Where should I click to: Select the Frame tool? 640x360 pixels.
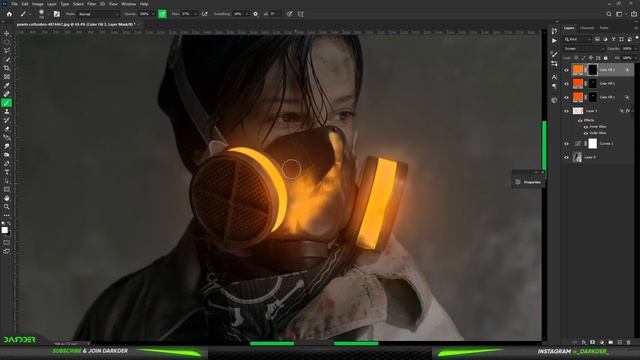tap(7, 77)
